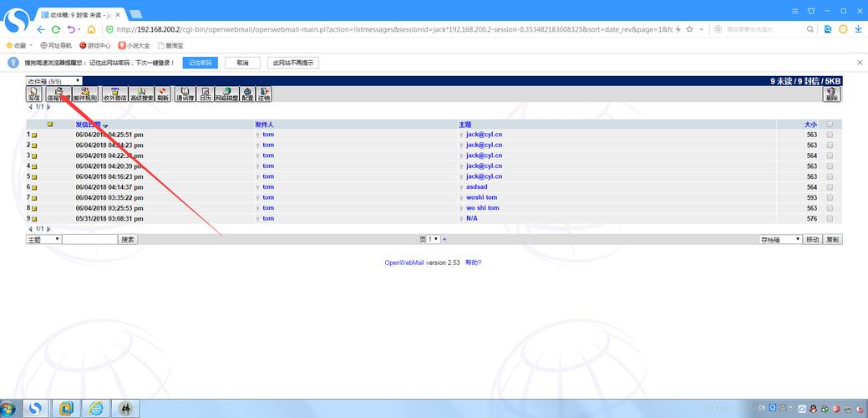Click the browser back arrow

41,29
